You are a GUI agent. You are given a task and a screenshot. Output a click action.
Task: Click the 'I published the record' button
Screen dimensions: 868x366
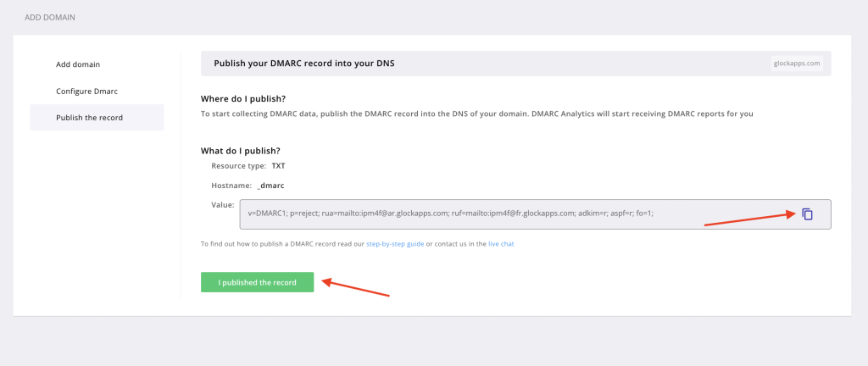(257, 282)
